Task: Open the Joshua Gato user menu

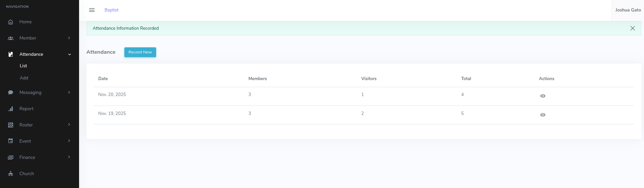Action: (x=628, y=10)
